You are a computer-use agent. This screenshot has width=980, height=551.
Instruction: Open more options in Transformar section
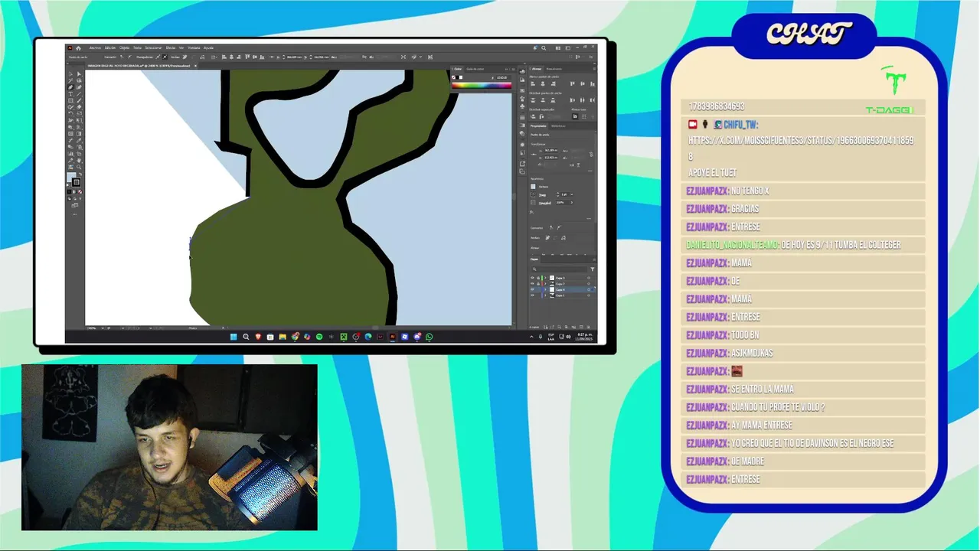coord(590,171)
